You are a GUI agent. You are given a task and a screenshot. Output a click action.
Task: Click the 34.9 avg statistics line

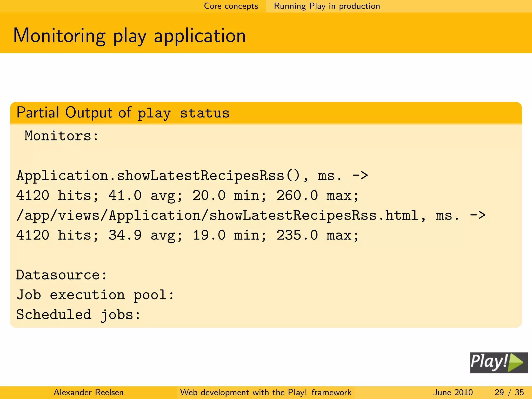pos(187,235)
